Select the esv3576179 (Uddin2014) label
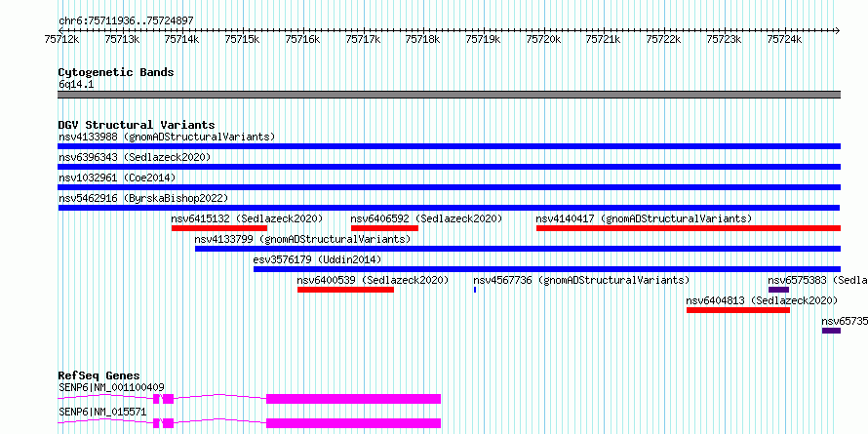Screen dimensions: 868x434 318,259
